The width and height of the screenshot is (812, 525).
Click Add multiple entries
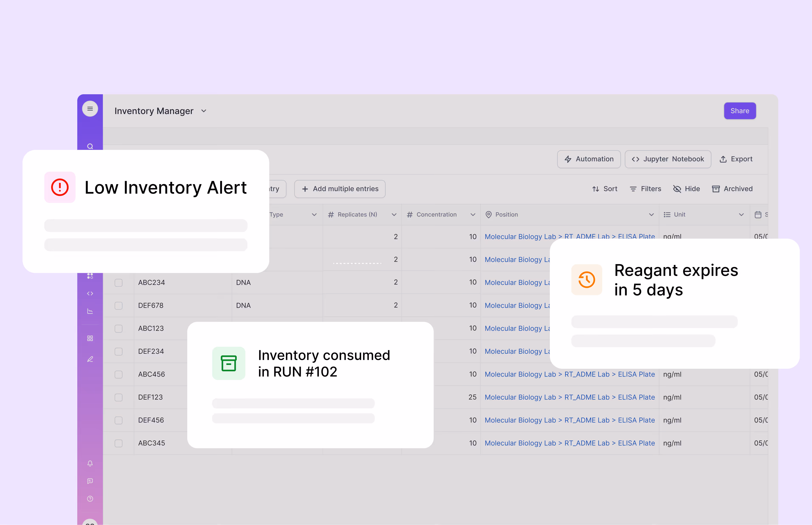(339, 189)
